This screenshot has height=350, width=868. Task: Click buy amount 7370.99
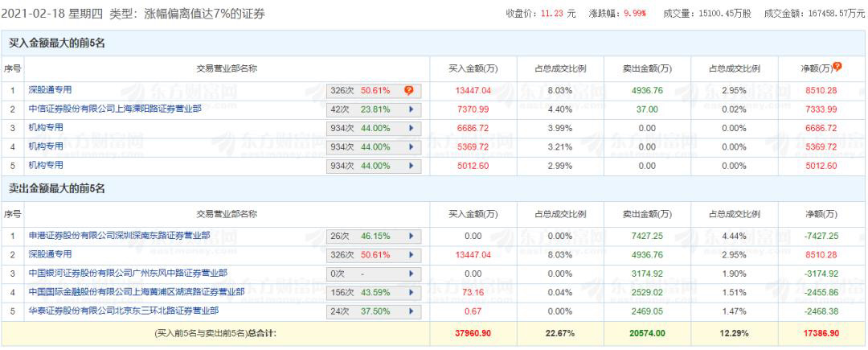473,109
